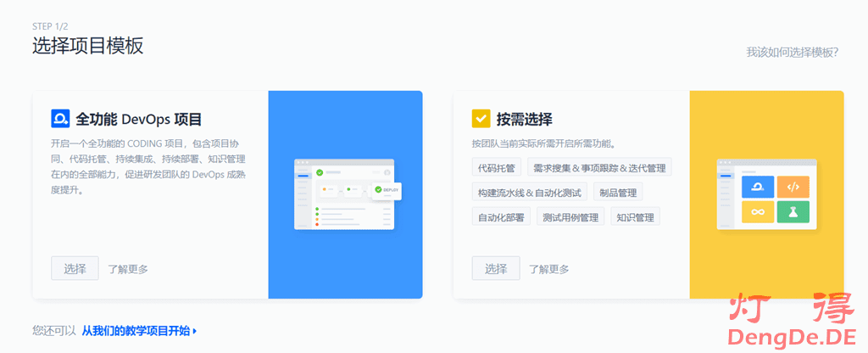
Task: Click the arrow after 从我们的教学项目开始
Action: tap(195, 331)
